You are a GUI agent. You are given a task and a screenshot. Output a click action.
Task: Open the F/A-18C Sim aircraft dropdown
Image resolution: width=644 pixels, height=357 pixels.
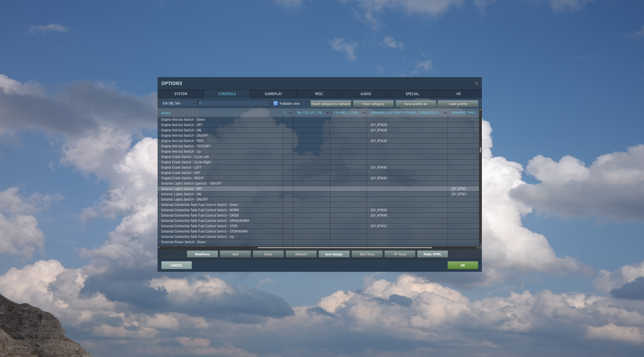point(179,103)
